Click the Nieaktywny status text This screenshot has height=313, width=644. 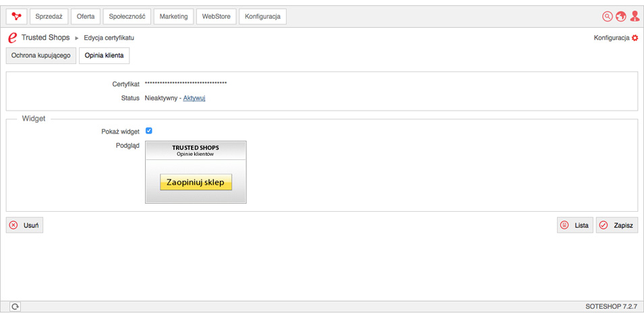click(163, 98)
